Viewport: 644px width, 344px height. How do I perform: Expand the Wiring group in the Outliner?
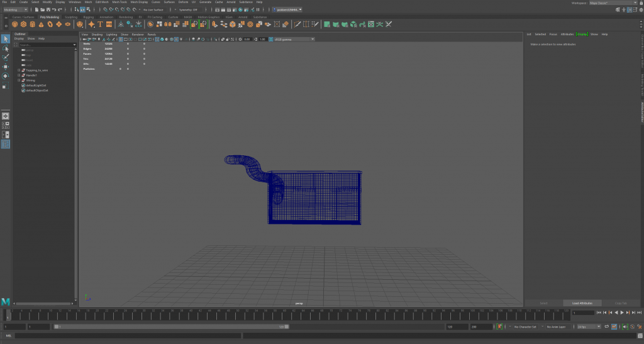coord(19,80)
